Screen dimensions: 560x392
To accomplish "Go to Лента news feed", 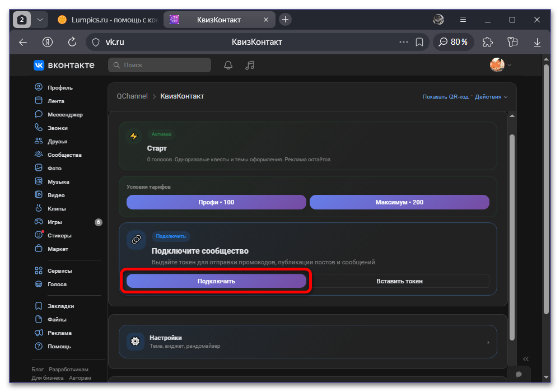I will point(50,101).
